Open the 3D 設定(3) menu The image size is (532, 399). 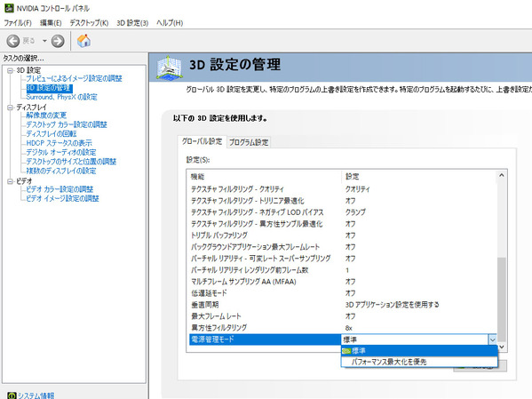pos(132,23)
